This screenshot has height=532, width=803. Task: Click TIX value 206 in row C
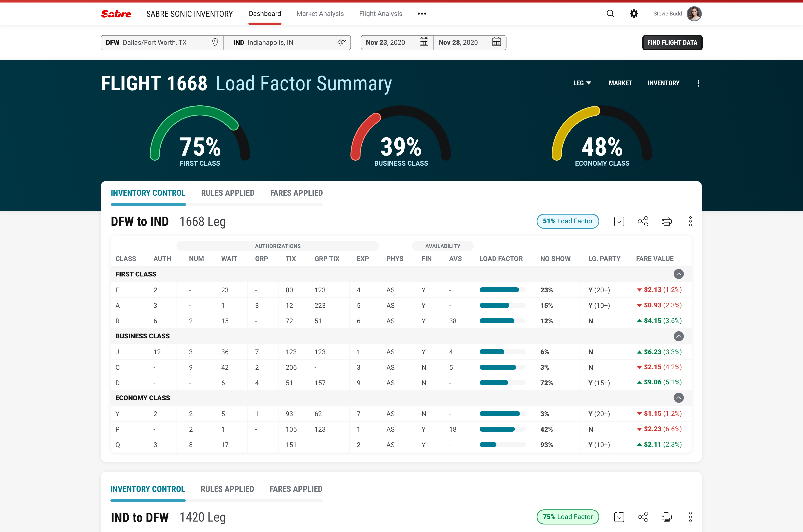pyautogui.click(x=291, y=367)
